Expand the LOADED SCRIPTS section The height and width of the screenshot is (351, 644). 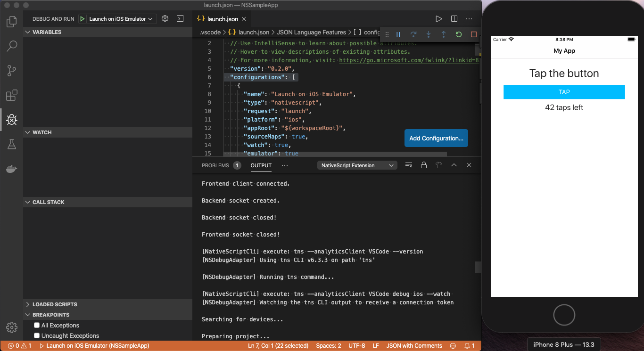click(52, 304)
